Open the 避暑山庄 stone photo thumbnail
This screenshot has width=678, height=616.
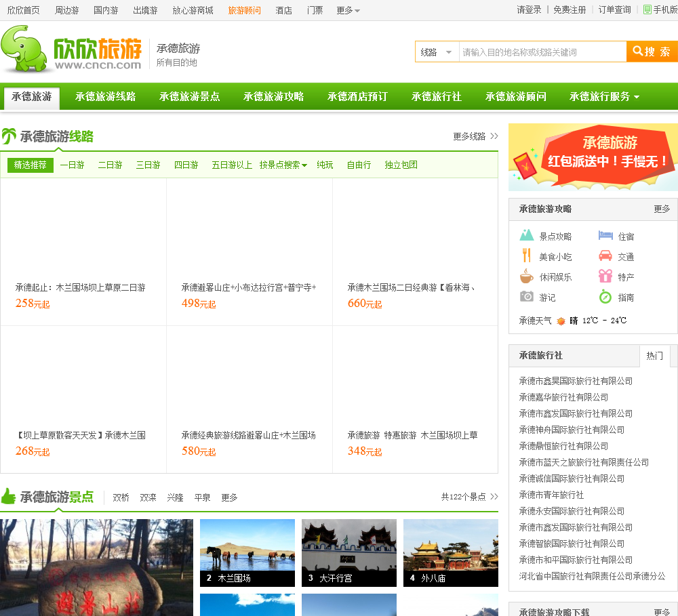(x=96, y=568)
